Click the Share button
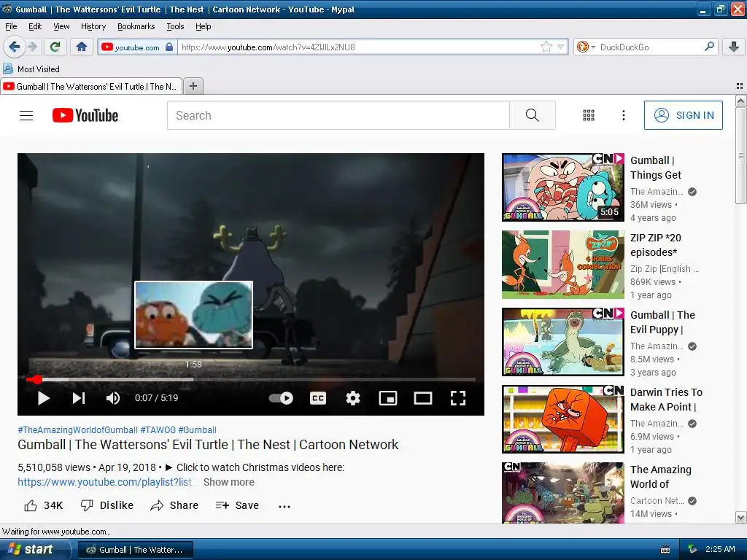 coord(174,506)
